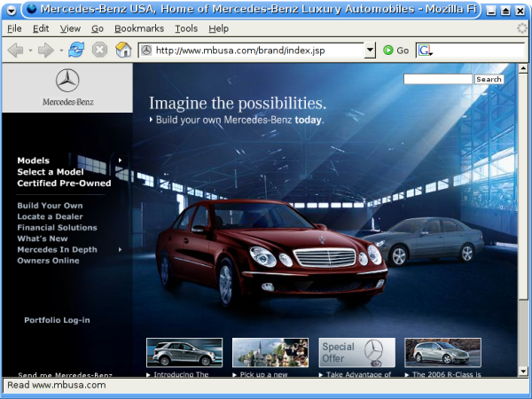Viewport: 532px width, 399px height.
Task: Open the Google search engine selector
Action: click(425, 51)
